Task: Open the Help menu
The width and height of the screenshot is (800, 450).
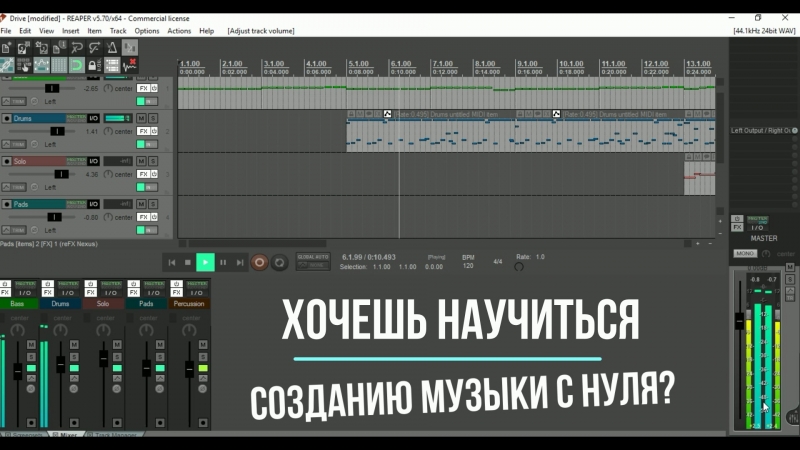Action: 207,31
